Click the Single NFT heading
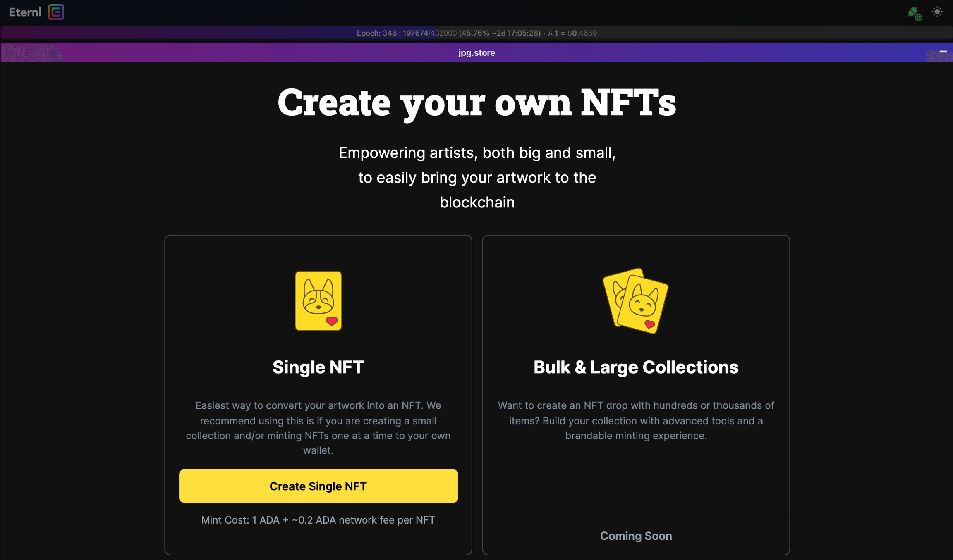The image size is (953, 560). [x=318, y=367]
